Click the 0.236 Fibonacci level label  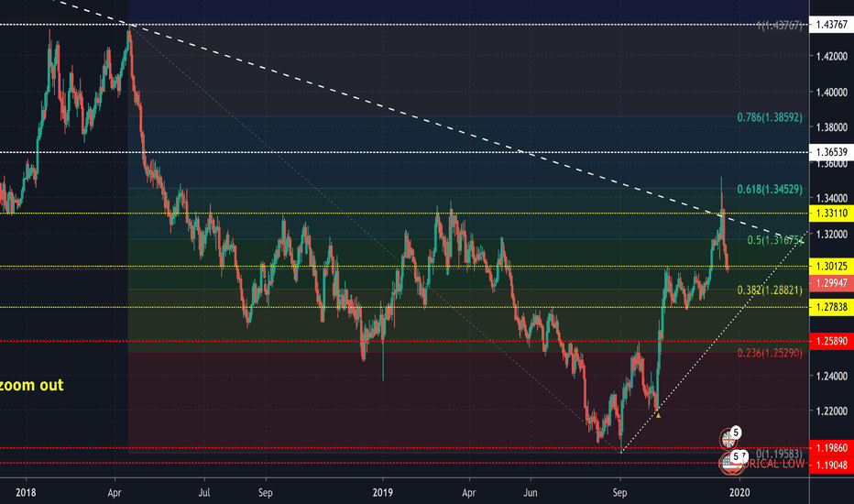[x=769, y=352]
